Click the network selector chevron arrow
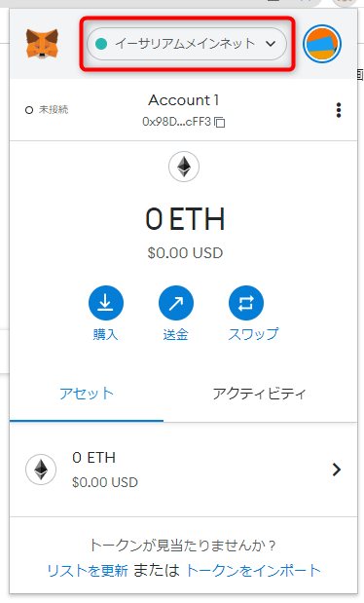Image resolution: width=364 pixels, height=603 pixels. pyautogui.click(x=271, y=44)
